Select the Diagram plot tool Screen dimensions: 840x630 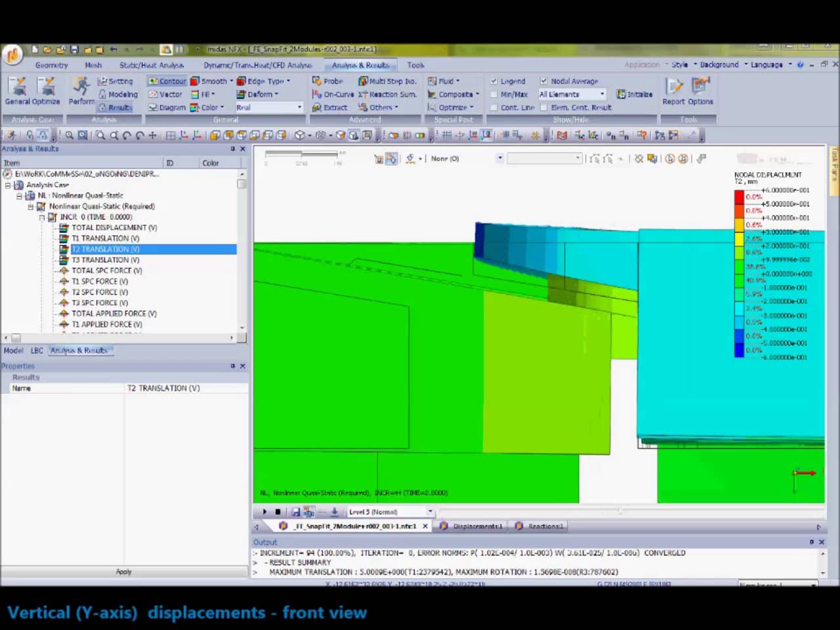coord(167,108)
